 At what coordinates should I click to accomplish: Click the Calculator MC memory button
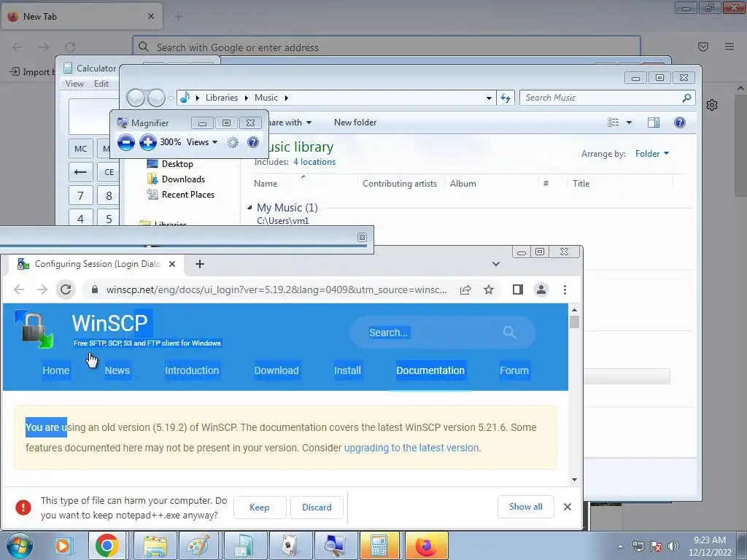(80, 149)
